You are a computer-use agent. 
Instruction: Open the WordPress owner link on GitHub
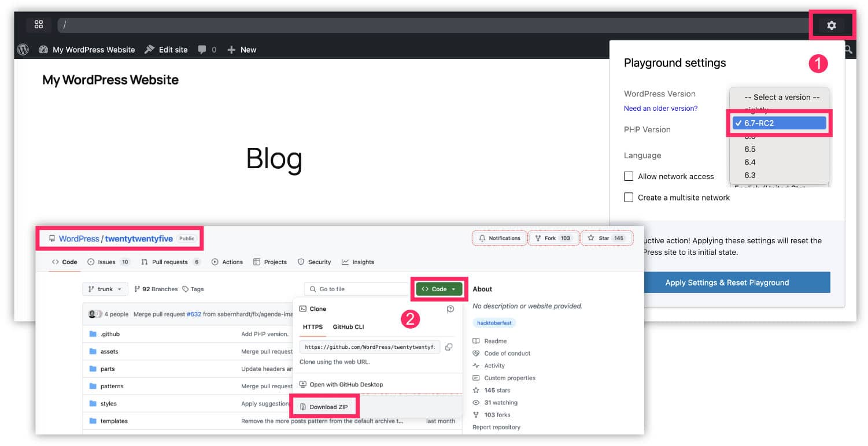click(79, 239)
